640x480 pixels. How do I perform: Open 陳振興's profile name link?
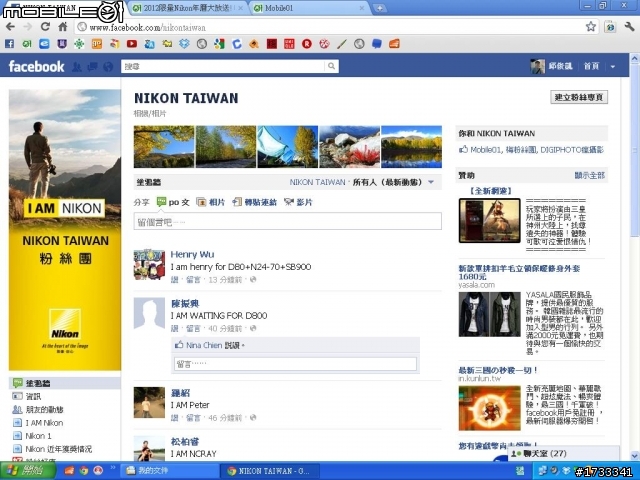185,303
